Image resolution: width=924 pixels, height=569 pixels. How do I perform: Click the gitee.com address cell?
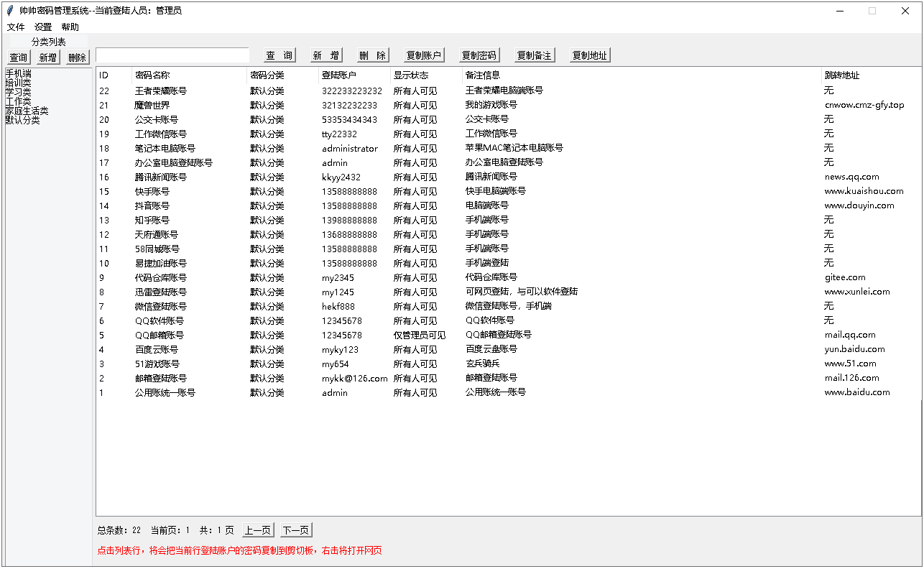click(x=845, y=277)
